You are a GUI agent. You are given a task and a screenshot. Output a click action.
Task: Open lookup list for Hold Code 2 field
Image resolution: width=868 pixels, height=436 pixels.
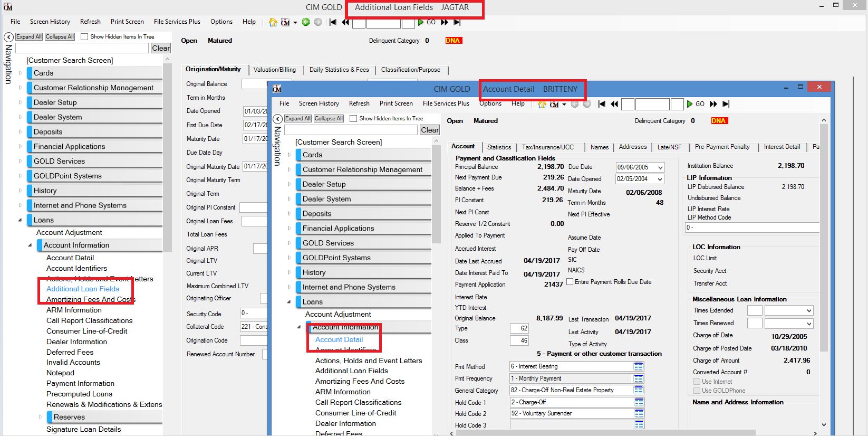coord(639,413)
